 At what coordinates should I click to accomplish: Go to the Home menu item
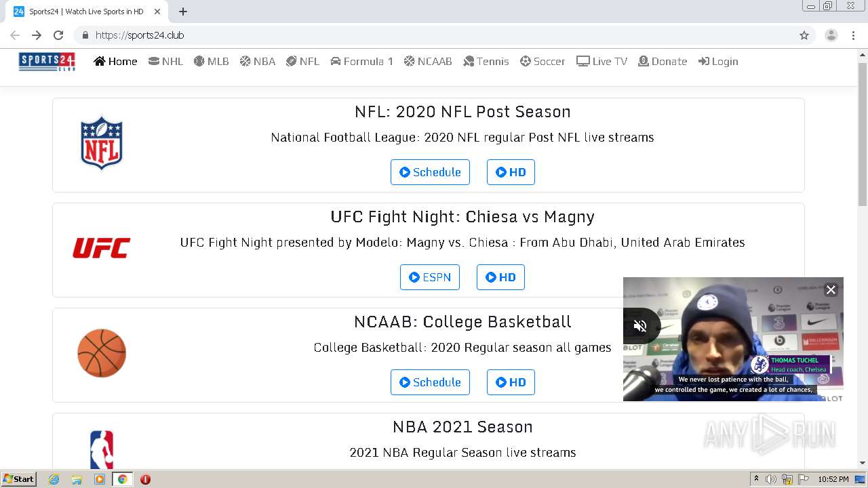tap(115, 61)
